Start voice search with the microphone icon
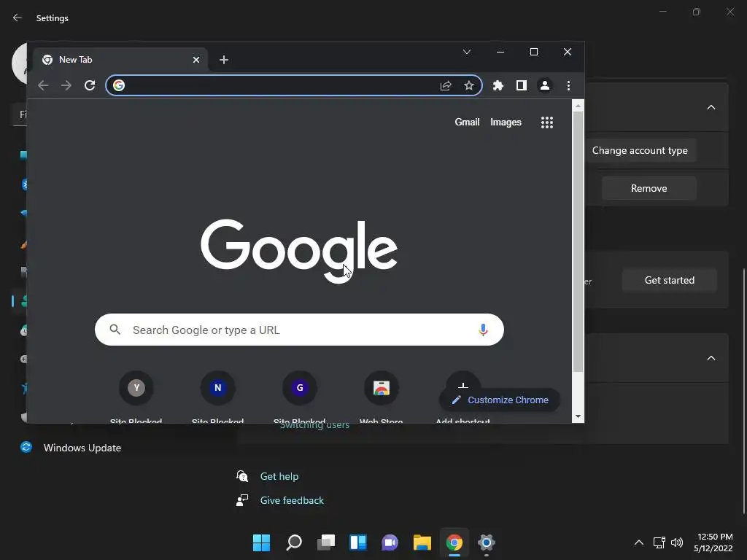The width and height of the screenshot is (747, 560). point(483,330)
